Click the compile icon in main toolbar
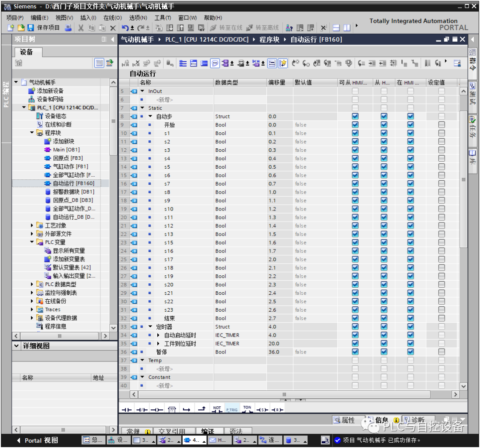 click(159, 28)
